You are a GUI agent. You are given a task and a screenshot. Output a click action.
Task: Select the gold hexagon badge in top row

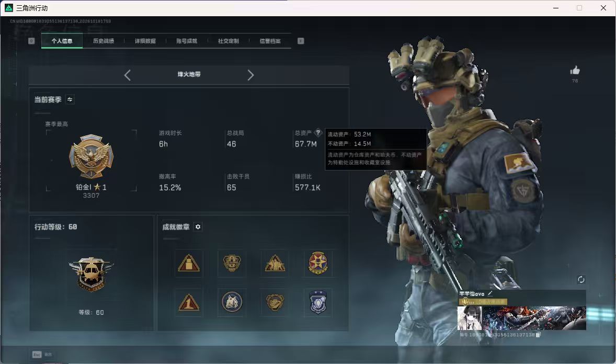[x=232, y=263]
